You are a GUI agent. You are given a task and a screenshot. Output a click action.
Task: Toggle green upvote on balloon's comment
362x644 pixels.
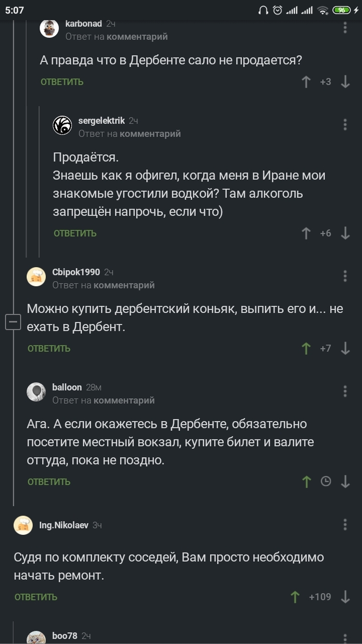[306, 481]
